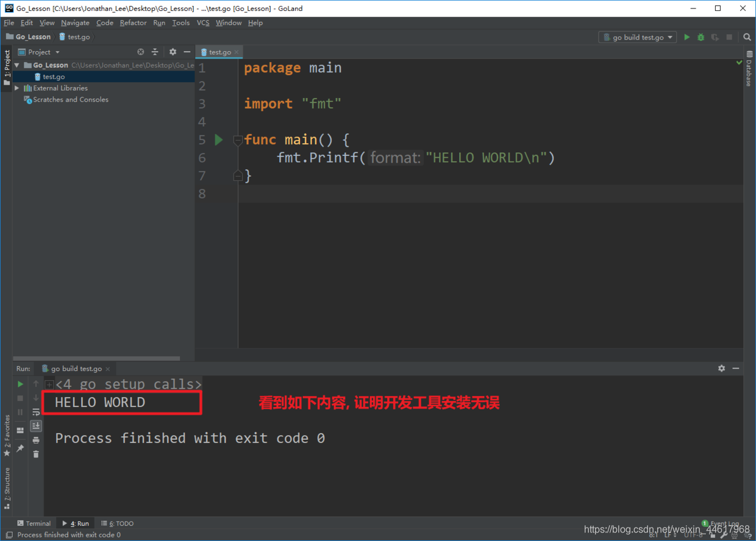Open the 6: TODO tool window

(x=117, y=523)
